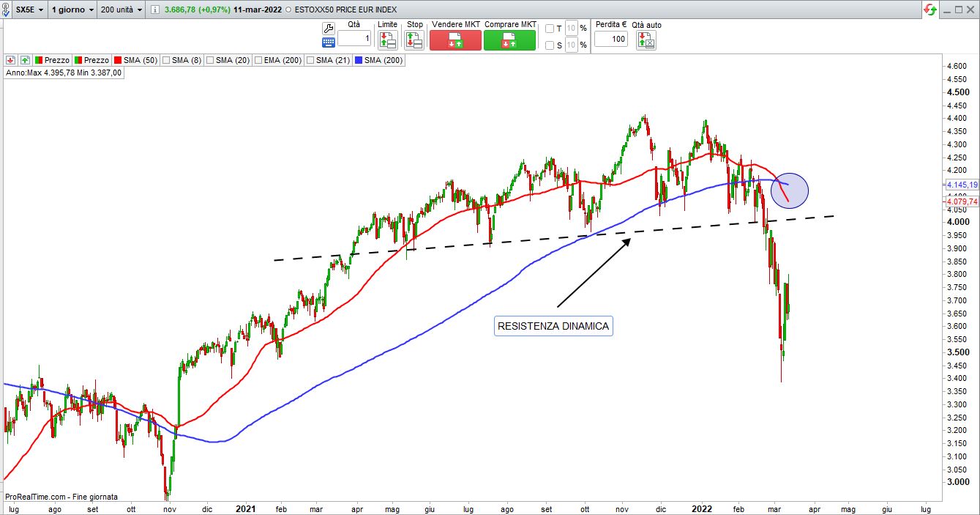Click the Qtà auto icon
Image resolution: width=980 pixels, height=515 pixels.
click(x=646, y=40)
